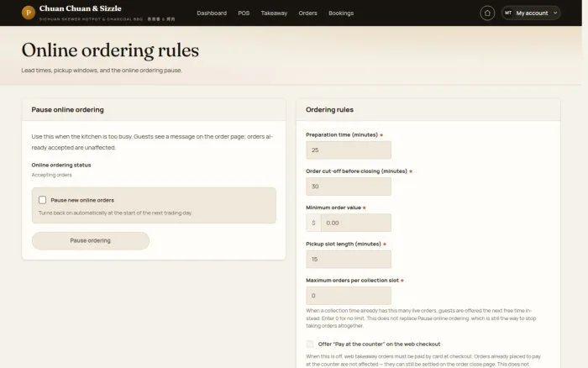Click the Chuan Chuan & Sizzle brand name
588x368 pixels.
(x=81, y=8)
